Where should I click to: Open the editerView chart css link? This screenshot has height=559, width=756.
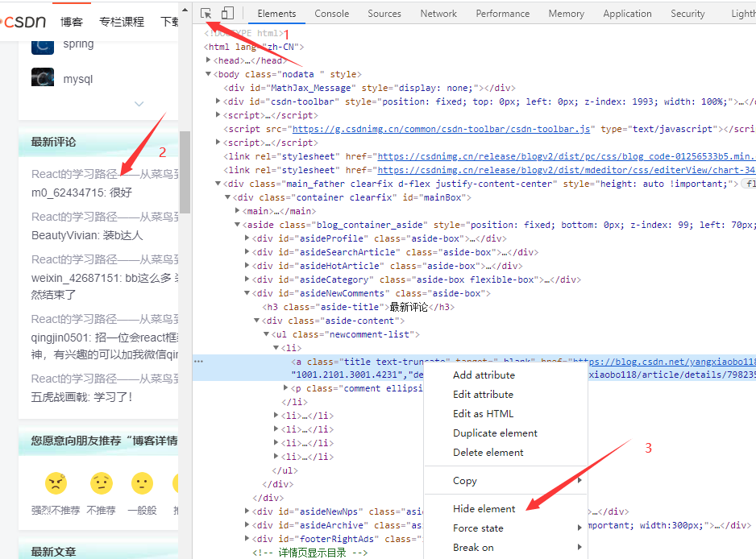[x=567, y=170]
